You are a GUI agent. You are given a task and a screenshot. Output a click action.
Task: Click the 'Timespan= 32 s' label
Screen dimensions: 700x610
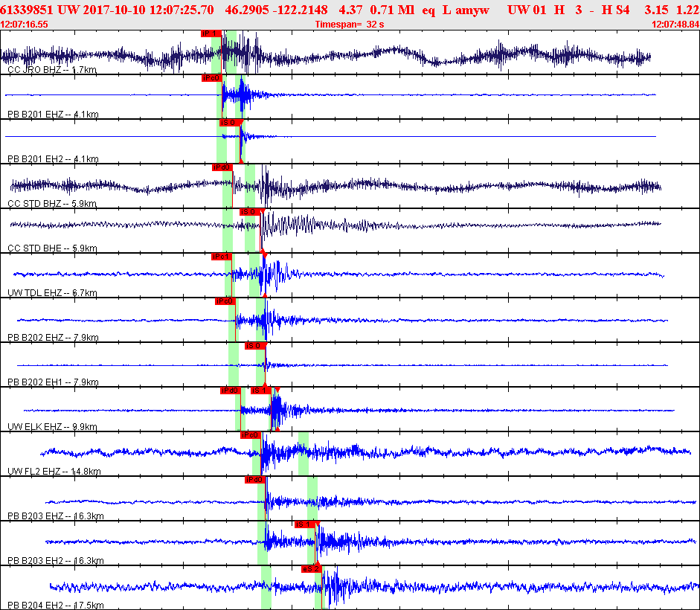coord(350,25)
